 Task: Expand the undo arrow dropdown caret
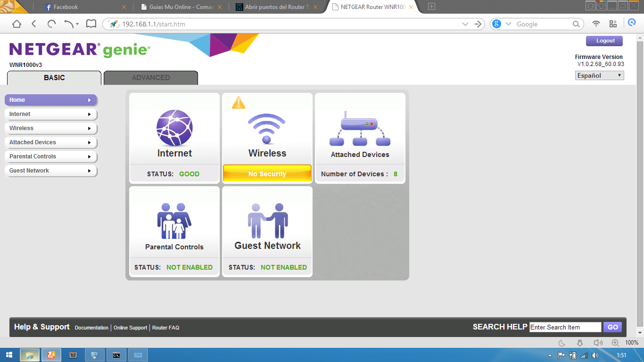(77, 24)
